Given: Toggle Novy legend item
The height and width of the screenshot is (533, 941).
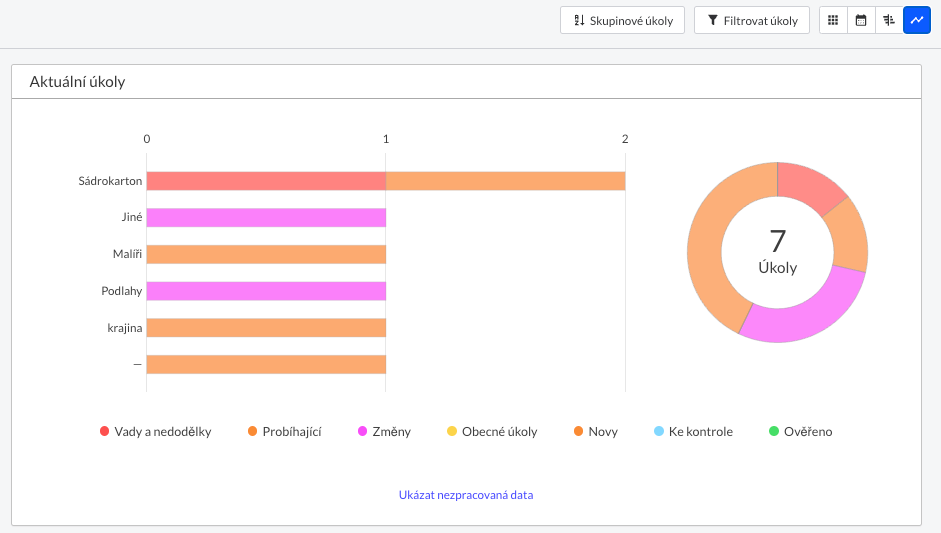Looking at the screenshot, I should pos(595,432).
